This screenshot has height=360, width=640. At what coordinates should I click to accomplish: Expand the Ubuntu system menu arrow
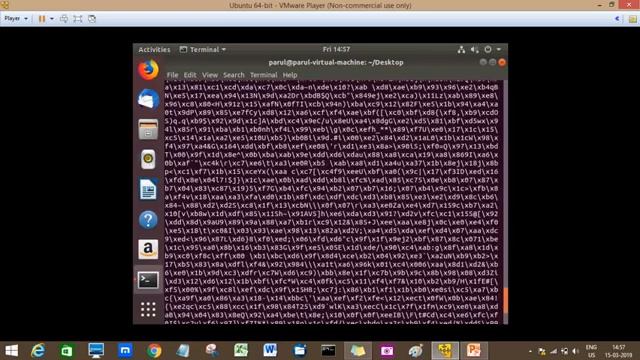point(499,49)
